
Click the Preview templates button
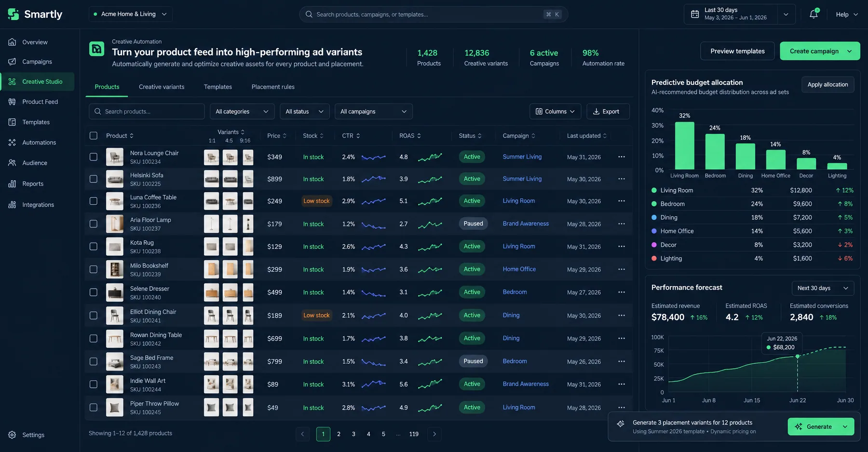pyautogui.click(x=737, y=51)
